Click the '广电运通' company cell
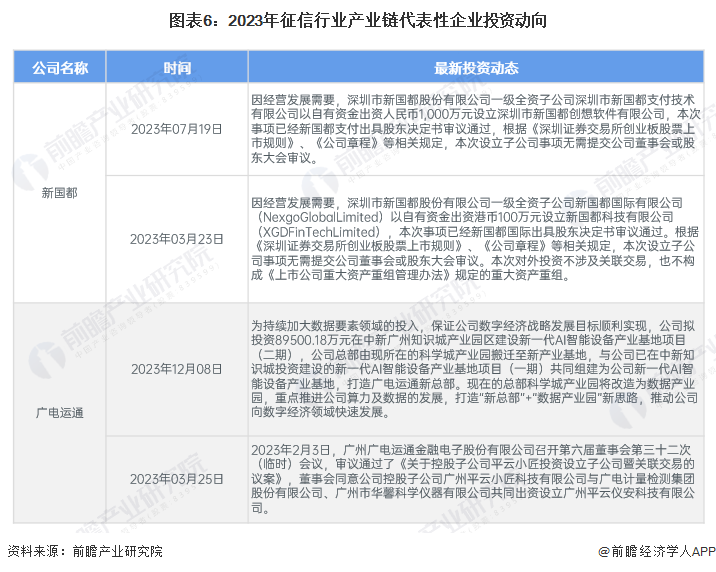The height and width of the screenshot is (572, 716). click(x=60, y=413)
